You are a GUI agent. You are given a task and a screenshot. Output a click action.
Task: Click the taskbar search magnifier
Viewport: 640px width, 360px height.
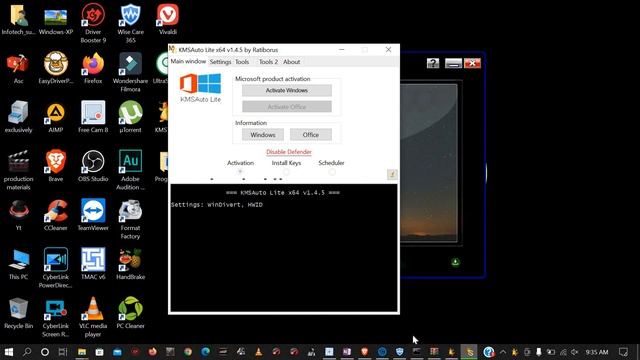coord(27,352)
